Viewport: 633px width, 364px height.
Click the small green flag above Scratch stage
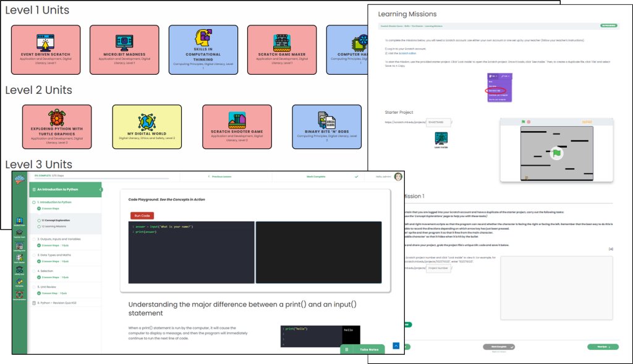point(524,122)
